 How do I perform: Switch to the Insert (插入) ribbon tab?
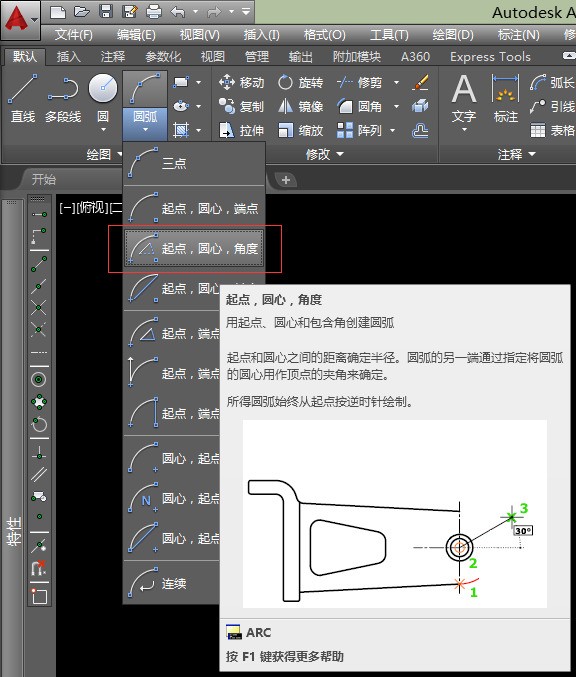(x=68, y=57)
